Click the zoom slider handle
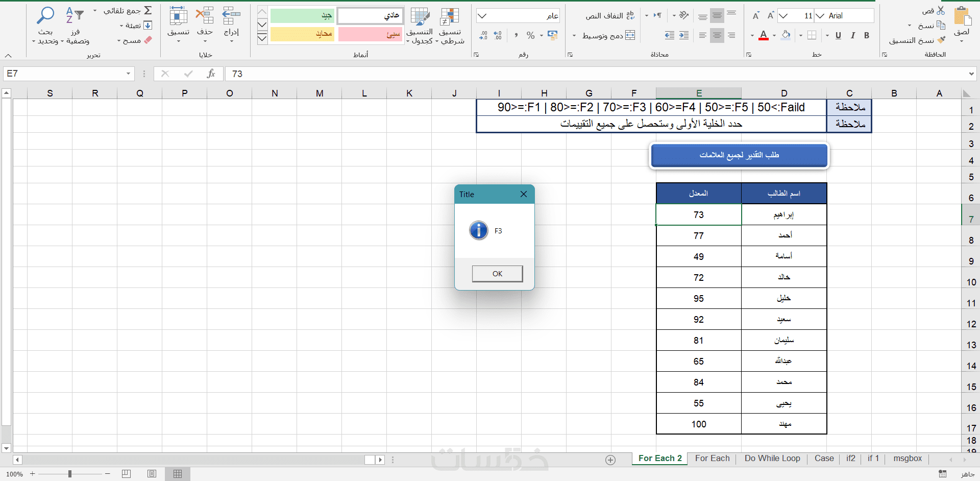Screen dimensions: 980x481 [70, 474]
